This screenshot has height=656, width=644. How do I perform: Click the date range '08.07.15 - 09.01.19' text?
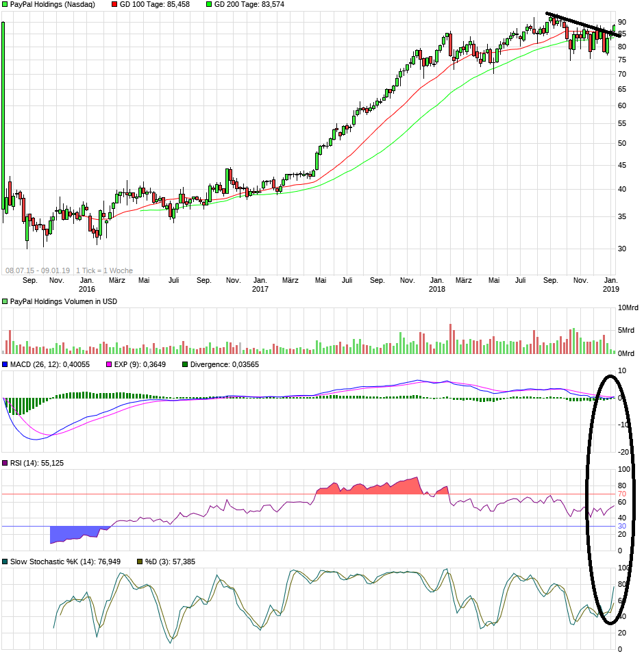tap(38, 270)
